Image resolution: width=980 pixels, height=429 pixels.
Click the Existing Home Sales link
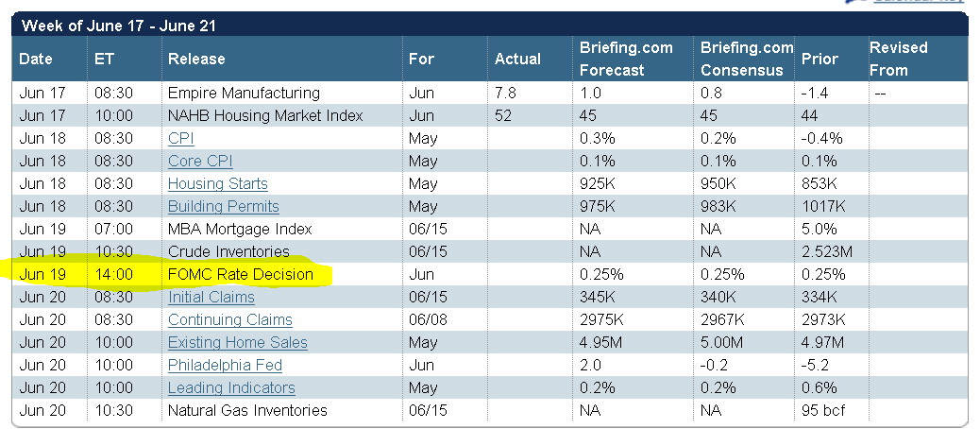(x=237, y=342)
